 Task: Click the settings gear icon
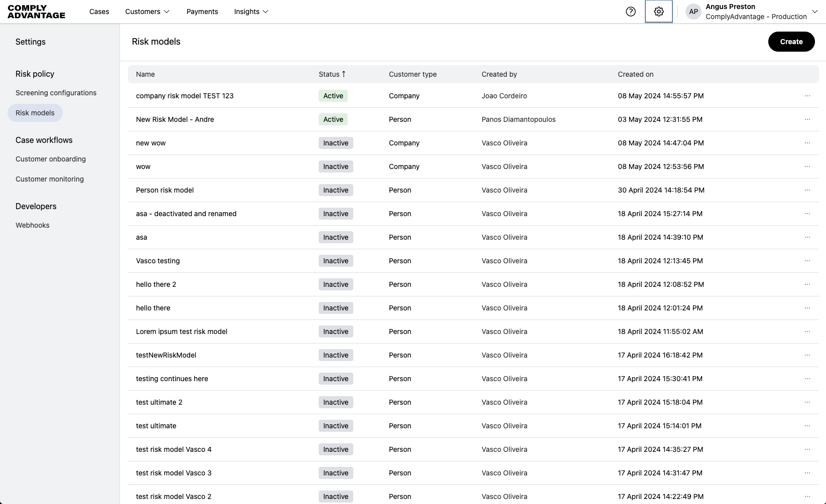pos(658,11)
